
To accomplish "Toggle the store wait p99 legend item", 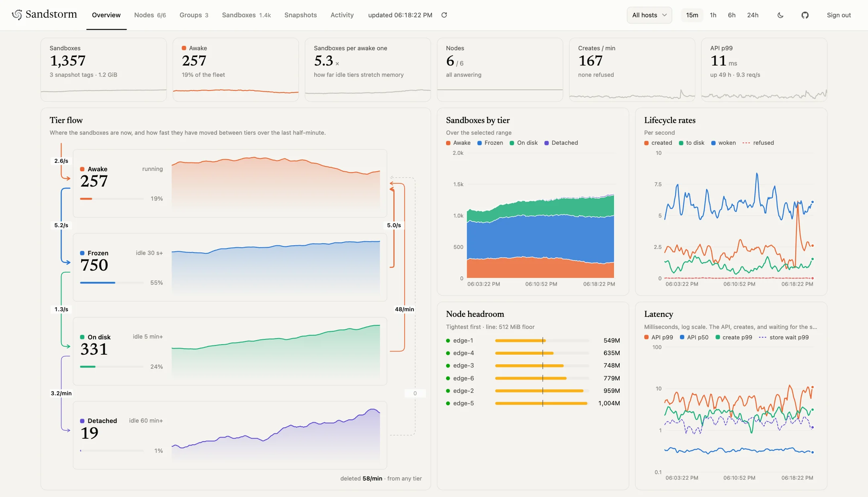I will (784, 337).
